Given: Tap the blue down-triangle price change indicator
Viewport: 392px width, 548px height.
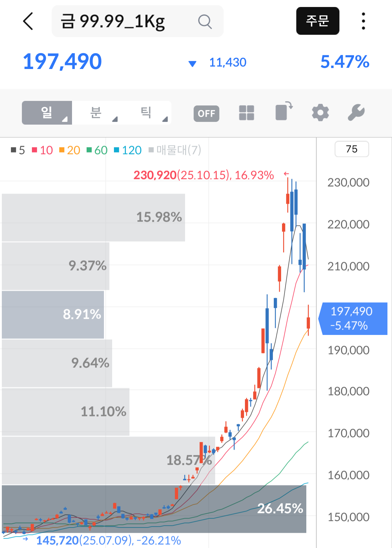Looking at the screenshot, I should click(x=192, y=64).
